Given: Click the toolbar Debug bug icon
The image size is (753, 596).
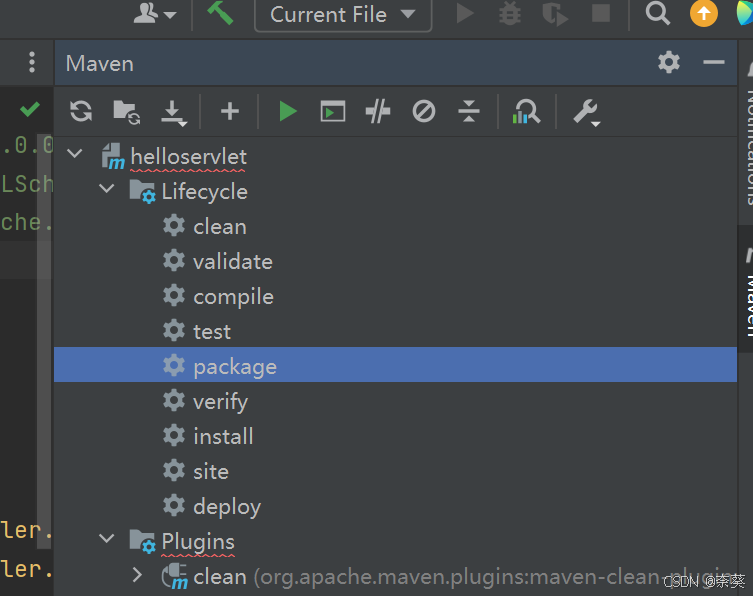Looking at the screenshot, I should pos(510,14).
